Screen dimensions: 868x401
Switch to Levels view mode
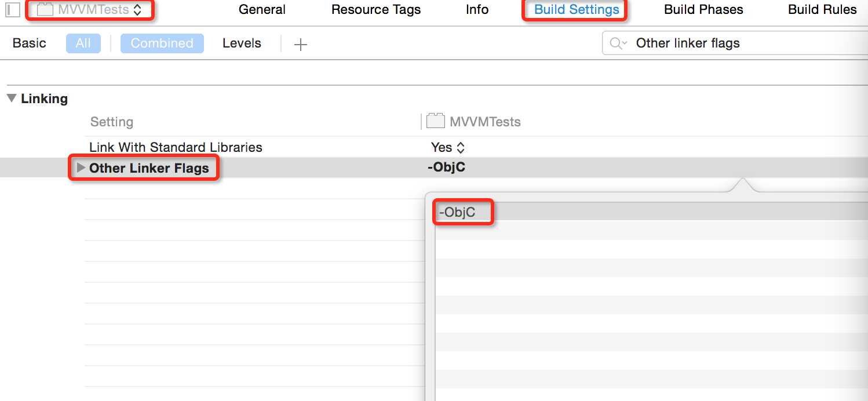242,43
